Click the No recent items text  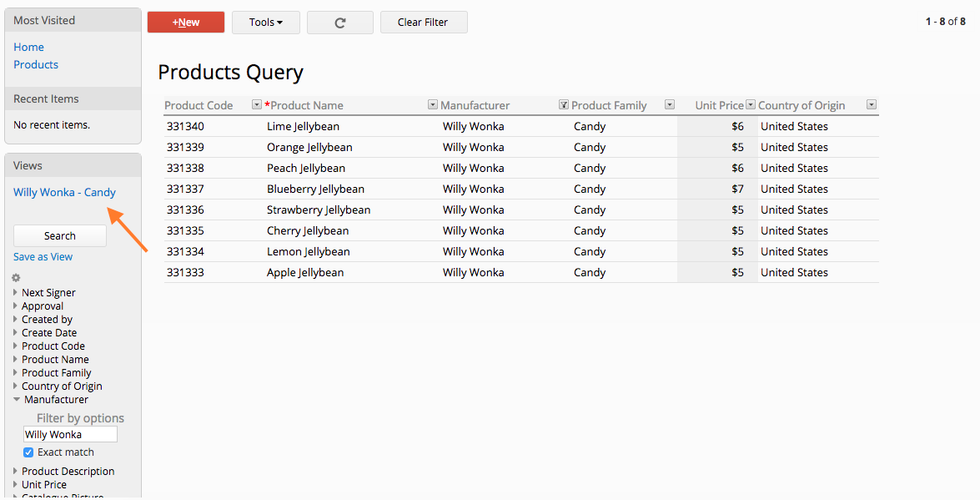(x=52, y=124)
